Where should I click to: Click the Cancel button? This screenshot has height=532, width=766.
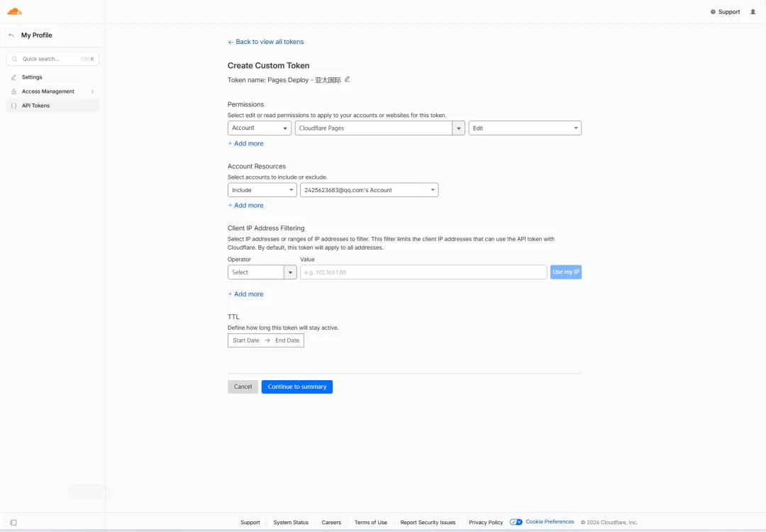tap(243, 387)
